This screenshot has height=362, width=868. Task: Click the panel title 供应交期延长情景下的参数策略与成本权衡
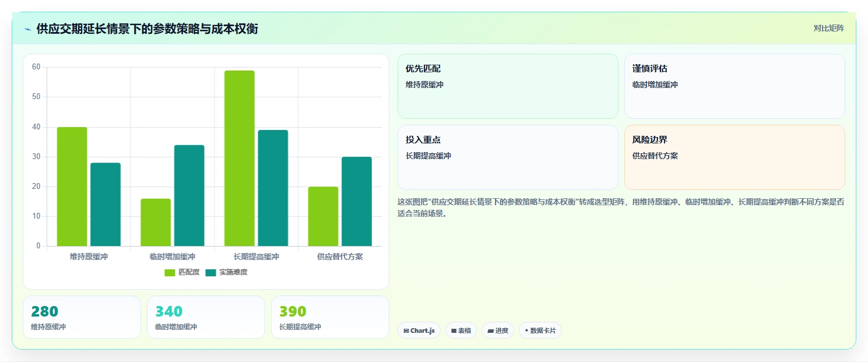[x=147, y=29]
